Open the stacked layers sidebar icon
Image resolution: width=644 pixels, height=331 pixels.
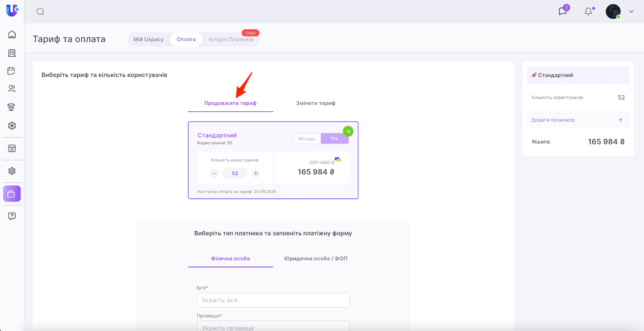12,107
